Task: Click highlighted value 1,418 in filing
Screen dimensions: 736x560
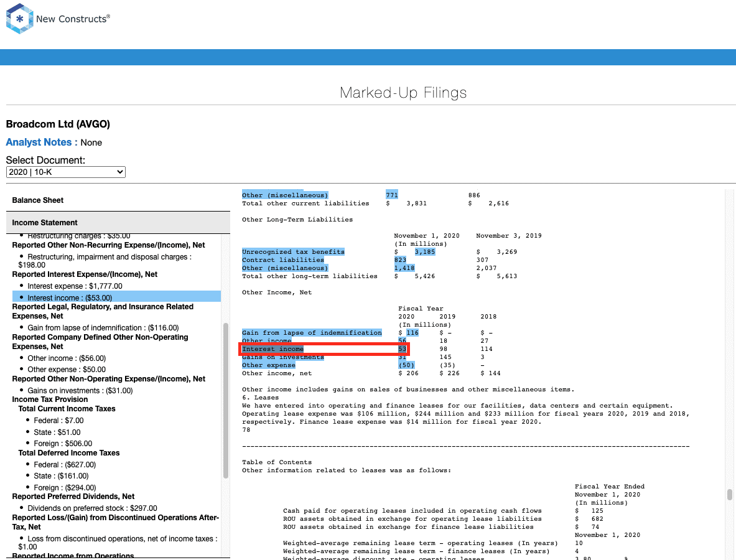Action: click(404, 268)
